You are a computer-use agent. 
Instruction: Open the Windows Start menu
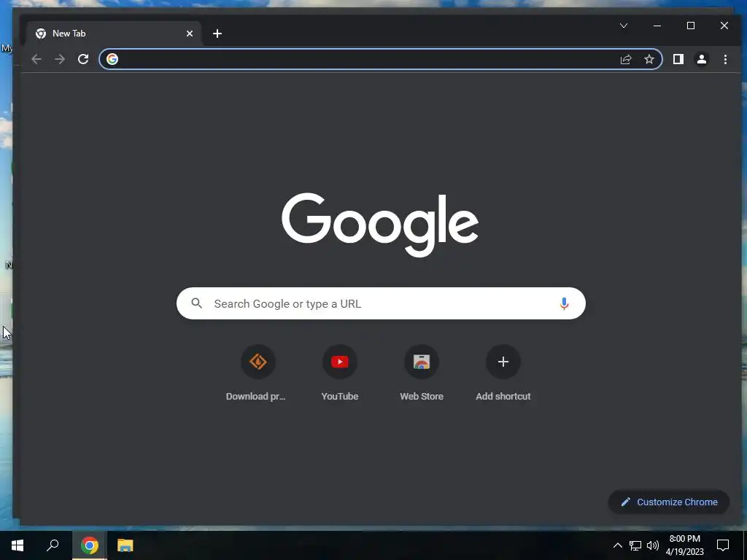pyautogui.click(x=18, y=545)
